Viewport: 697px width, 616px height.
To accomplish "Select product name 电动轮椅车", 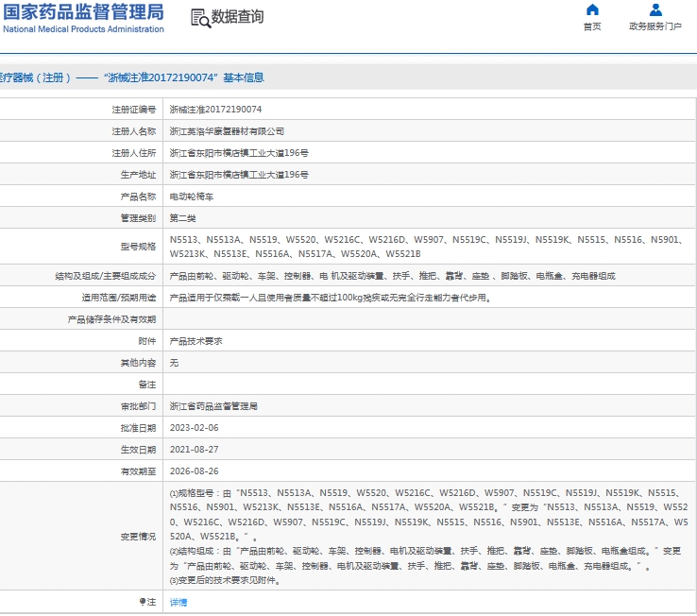I will pyautogui.click(x=192, y=197).
